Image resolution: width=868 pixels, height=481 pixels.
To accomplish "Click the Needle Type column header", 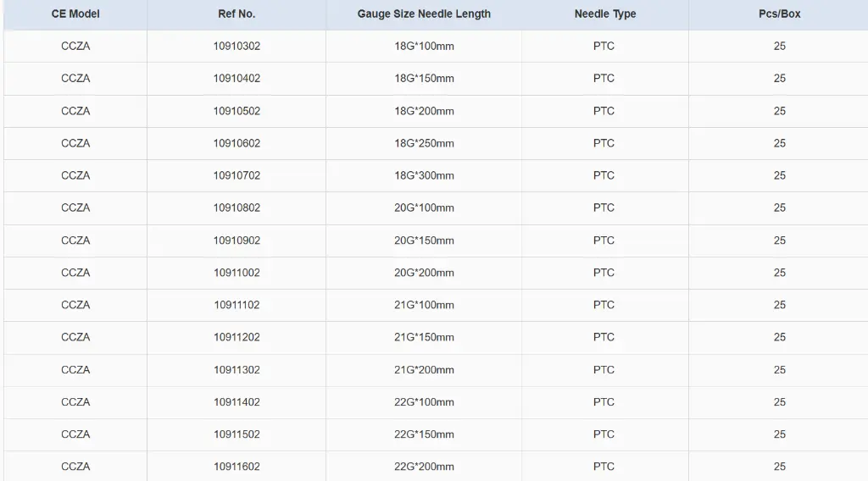I will tap(604, 14).
